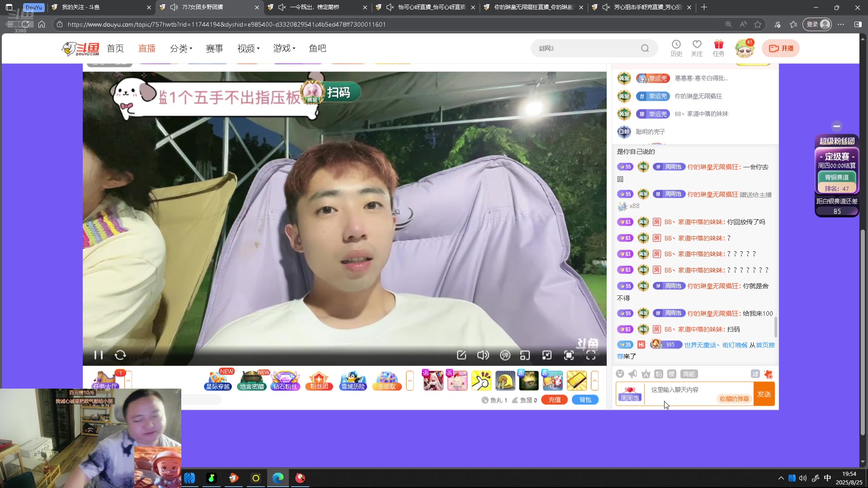The width and height of the screenshot is (868, 488).
Task: Pause the live stream video
Action: click(99, 355)
